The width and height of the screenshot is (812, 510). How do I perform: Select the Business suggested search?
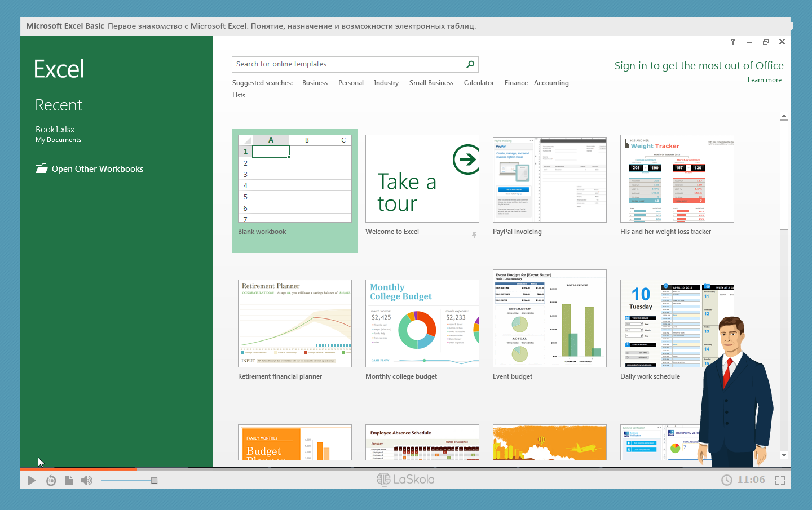(x=315, y=83)
